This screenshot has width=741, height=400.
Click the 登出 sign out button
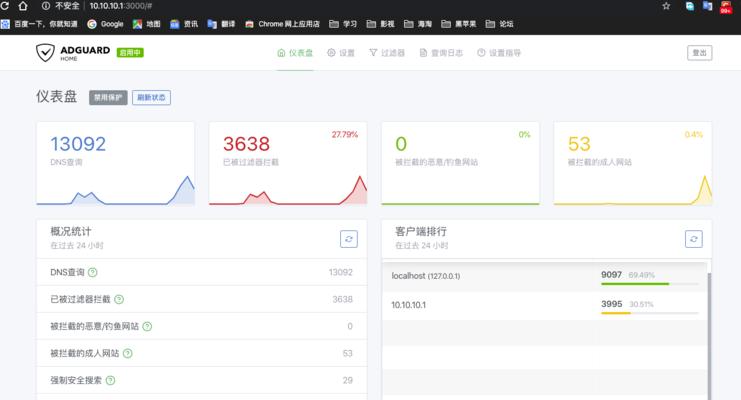[699, 53]
